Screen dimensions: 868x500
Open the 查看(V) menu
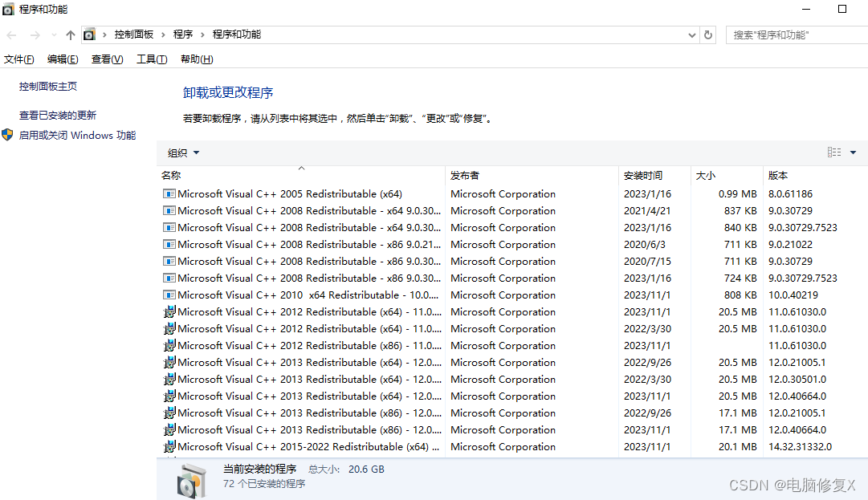click(108, 59)
